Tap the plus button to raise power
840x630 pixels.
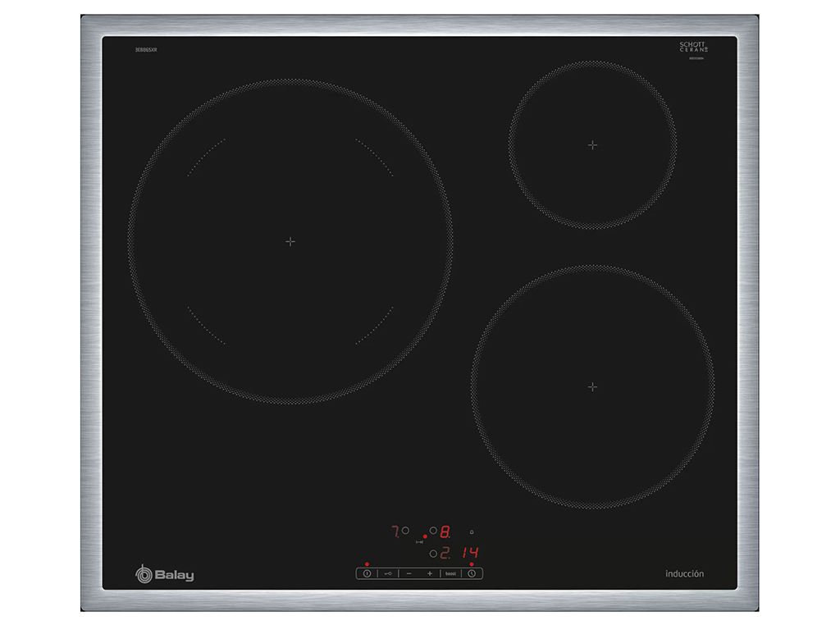[x=430, y=573]
